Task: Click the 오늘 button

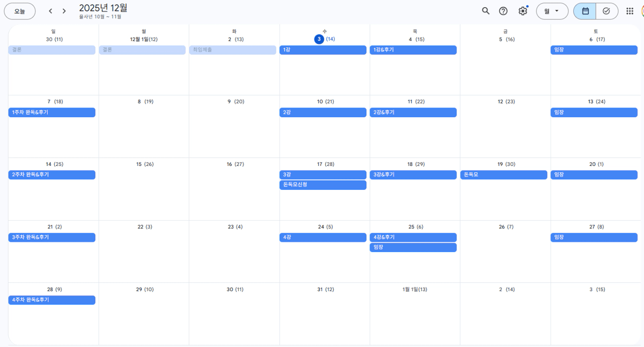Action: coord(20,11)
